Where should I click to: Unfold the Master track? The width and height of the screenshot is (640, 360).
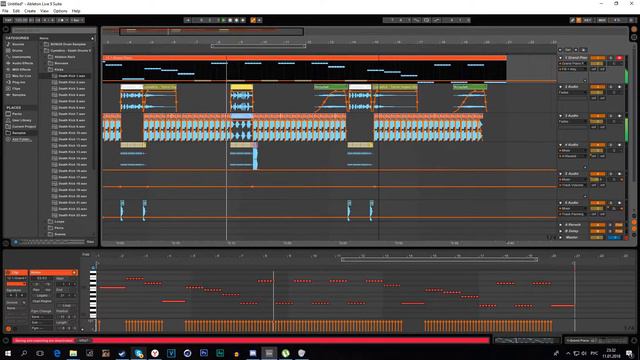(560, 237)
